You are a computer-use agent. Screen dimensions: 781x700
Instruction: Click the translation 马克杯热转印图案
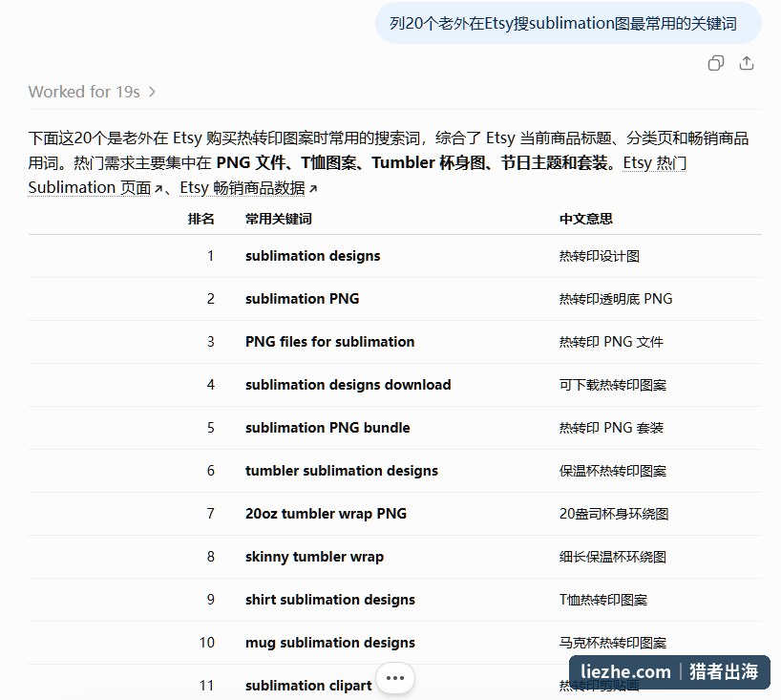(x=613, y=643)
